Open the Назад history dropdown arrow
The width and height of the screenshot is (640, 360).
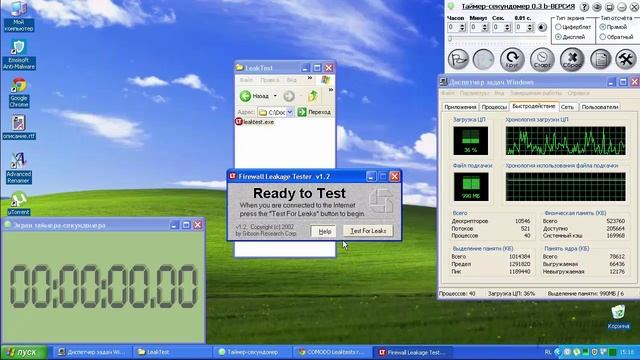pyautogui.click(x=275, y=96)
